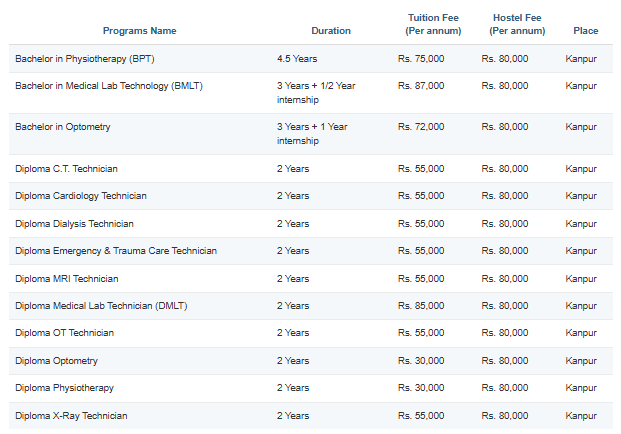This screenshot has width=621, height=434.
Task: Select Bachelor in Medical Lab Technology (BMLT)
Action: [109, 86]
